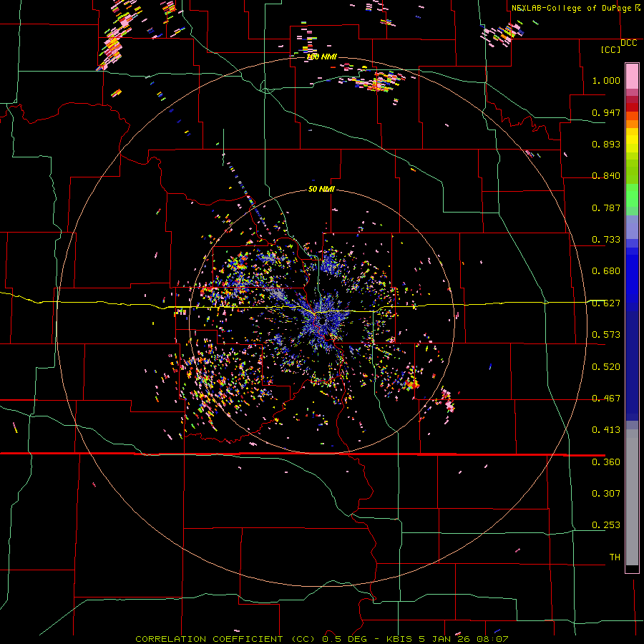Pick the lavender color bar segment
The height and width of the screenshot is (644, 644).
pos(632,227)
